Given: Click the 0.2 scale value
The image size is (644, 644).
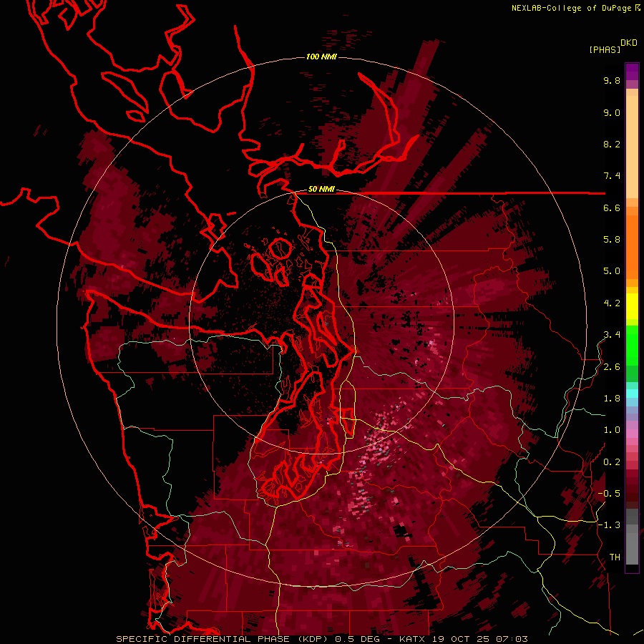Looking at the screenshot, I should tap(612, 462).
